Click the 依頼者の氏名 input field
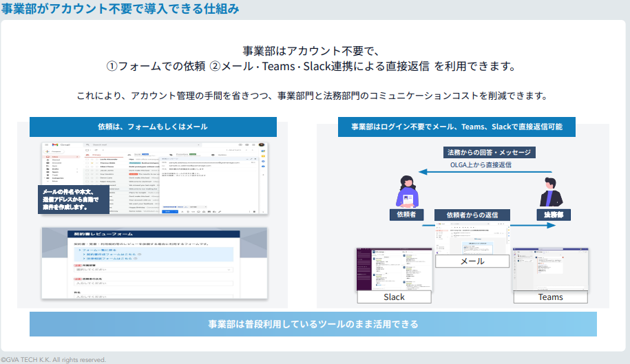Viewport: 630px width, 364px height. click(153, 283)
